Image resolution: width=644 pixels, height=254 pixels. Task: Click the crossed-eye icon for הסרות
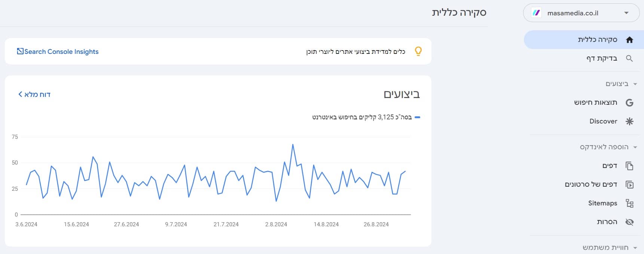(629, 222)
